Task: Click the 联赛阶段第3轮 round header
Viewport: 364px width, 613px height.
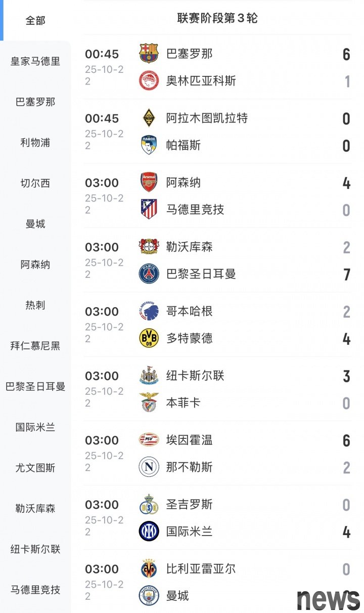Action: [x=217, y=18]
